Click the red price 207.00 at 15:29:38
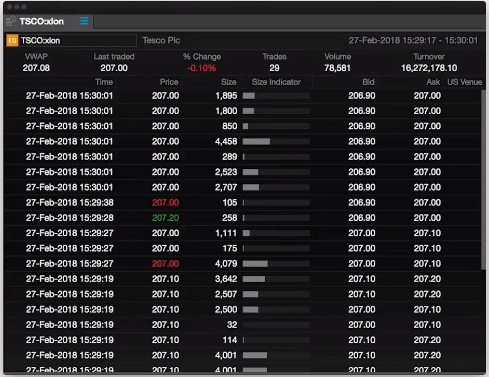This screenshot has width=489, height=377. pyautogui.click(x=165, y=203)
